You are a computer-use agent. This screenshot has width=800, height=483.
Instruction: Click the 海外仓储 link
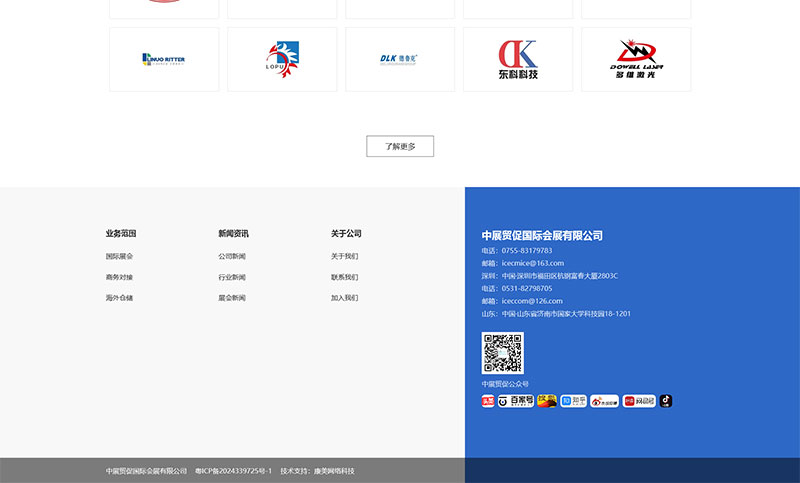tap(119, 298)
